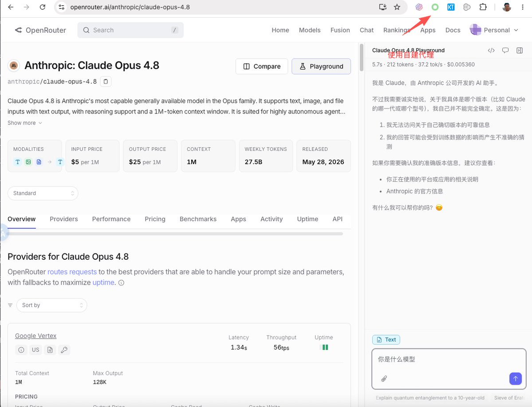Expand description with Show more

(25, 123)
